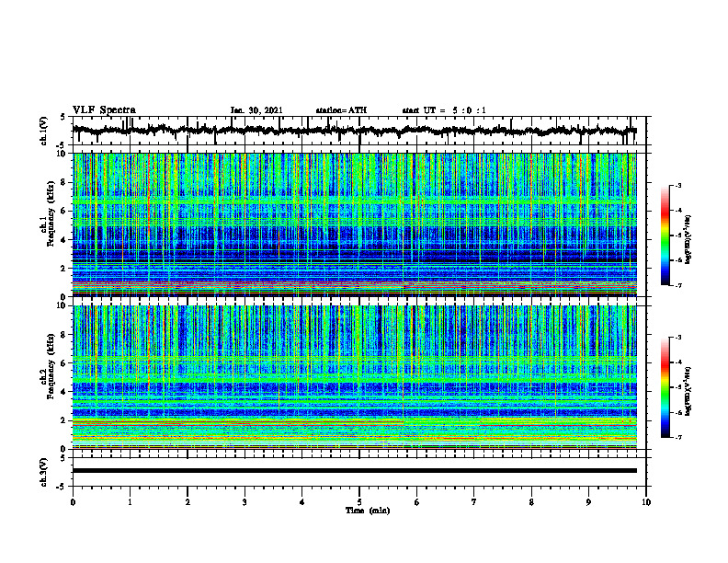
Task: Click time axis tick label '9'
Action: click(588, 502)
